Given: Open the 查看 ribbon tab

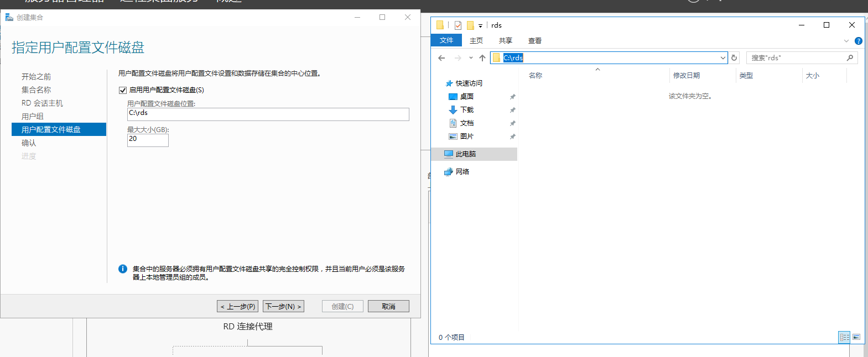Looking at the screenshot, I should point(534,40).
